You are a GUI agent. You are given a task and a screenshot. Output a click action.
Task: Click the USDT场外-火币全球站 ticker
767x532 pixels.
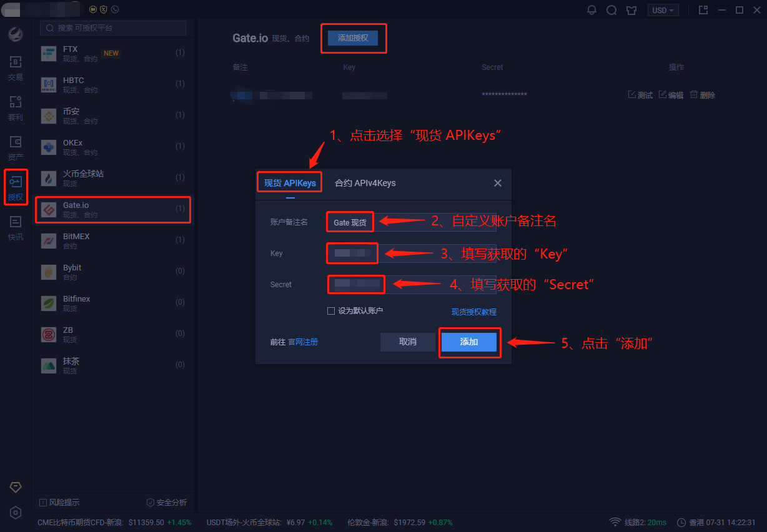coord(270,522)
